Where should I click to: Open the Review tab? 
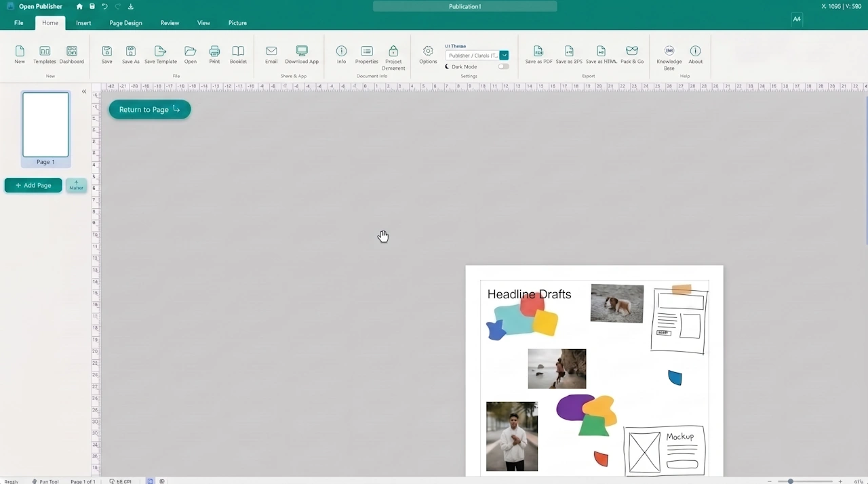pyautogui.click(x=170, y=23)
